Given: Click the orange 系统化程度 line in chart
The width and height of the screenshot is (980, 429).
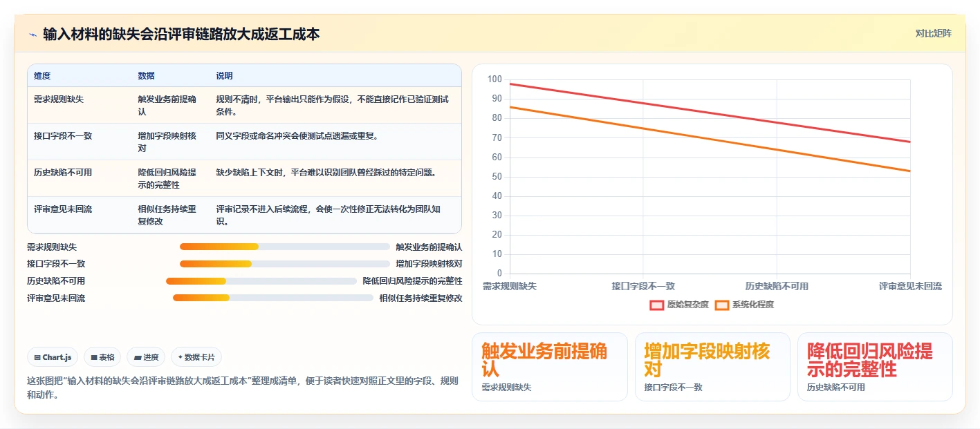Looking at the screenshot, I should (710, 139).
